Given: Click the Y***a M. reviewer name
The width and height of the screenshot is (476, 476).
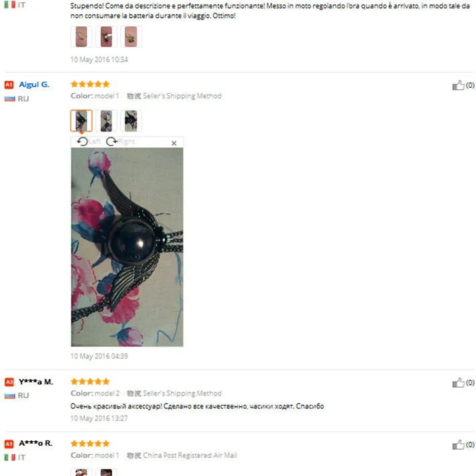Looking at the screenshot, I should (x=36, y=381).
